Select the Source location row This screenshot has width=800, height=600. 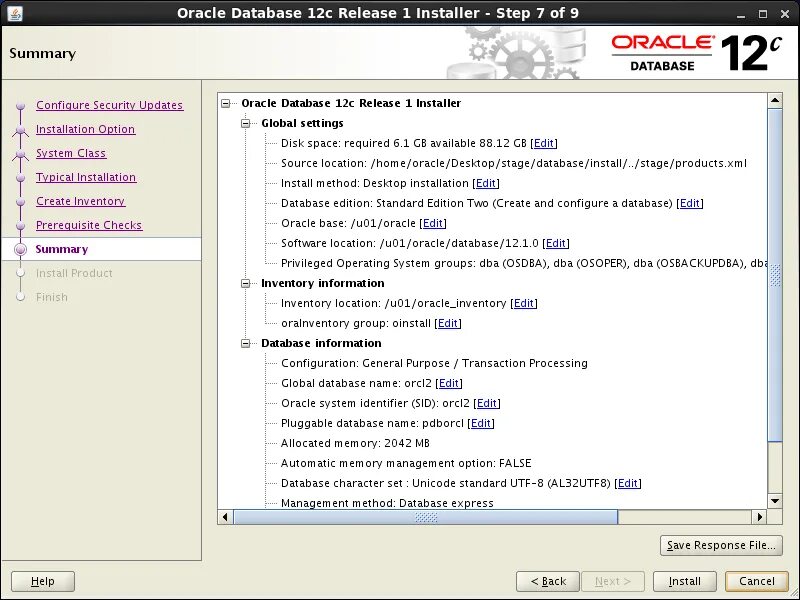tap(514, 163)
